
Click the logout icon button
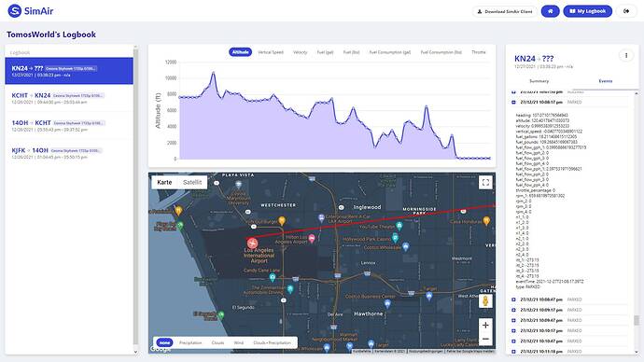click(626, 11)
